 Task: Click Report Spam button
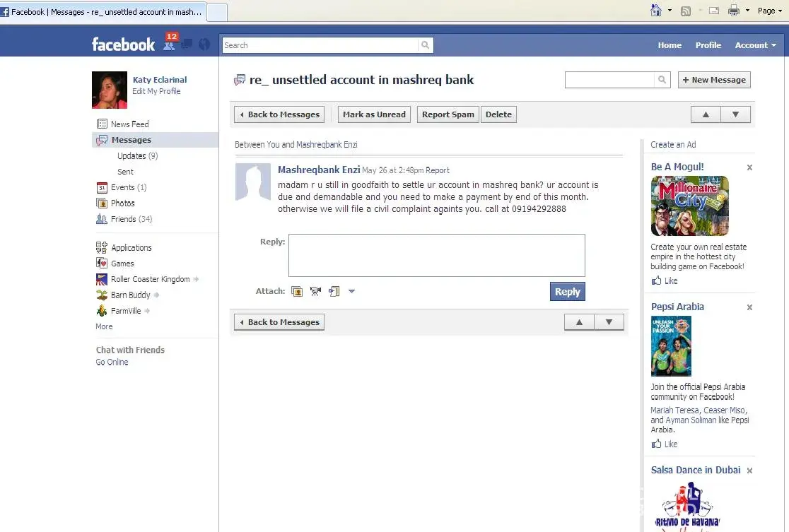coord(448,114)
